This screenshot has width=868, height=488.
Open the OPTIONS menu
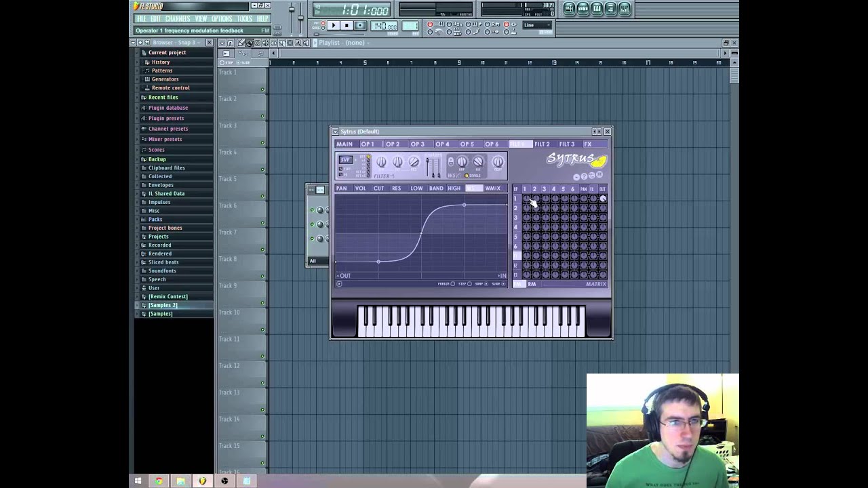(x=222, y=18)
